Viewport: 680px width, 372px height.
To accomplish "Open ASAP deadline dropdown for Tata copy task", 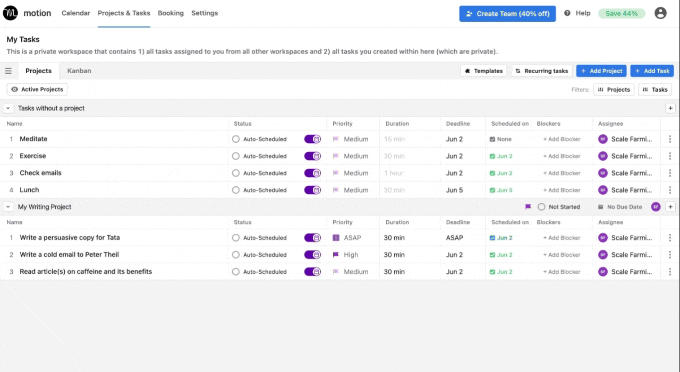I will click(x=454, y=238).
